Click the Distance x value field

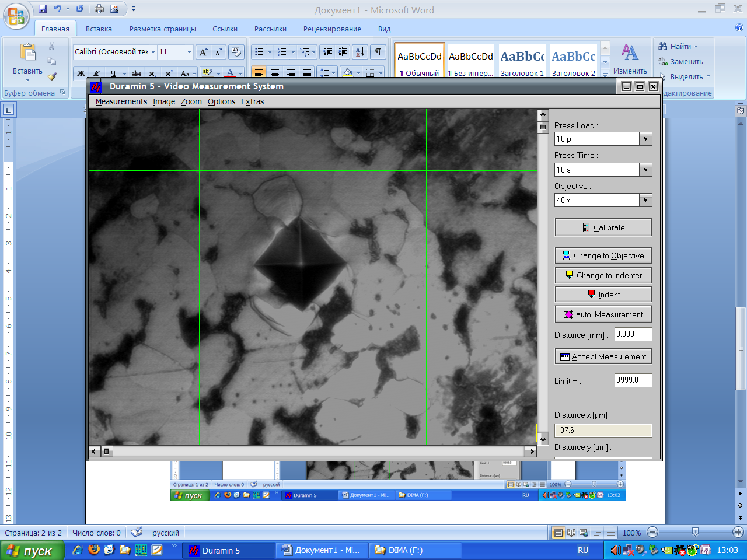click(603, 430)
